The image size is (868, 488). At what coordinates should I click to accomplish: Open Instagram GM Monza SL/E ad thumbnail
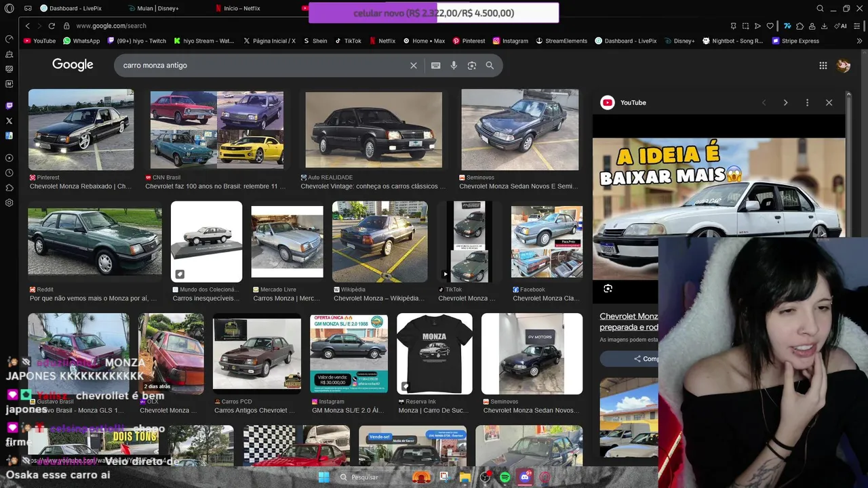click(x=349, y=353)
